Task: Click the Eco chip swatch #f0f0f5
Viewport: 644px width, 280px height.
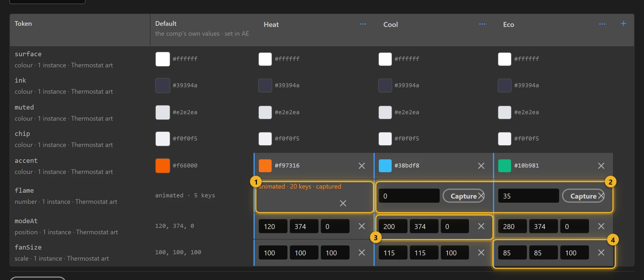Action: tap(505, 139)
